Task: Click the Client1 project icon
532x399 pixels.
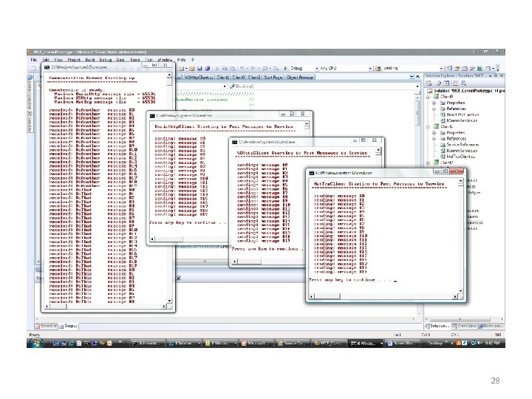Action: coord(437,126)
